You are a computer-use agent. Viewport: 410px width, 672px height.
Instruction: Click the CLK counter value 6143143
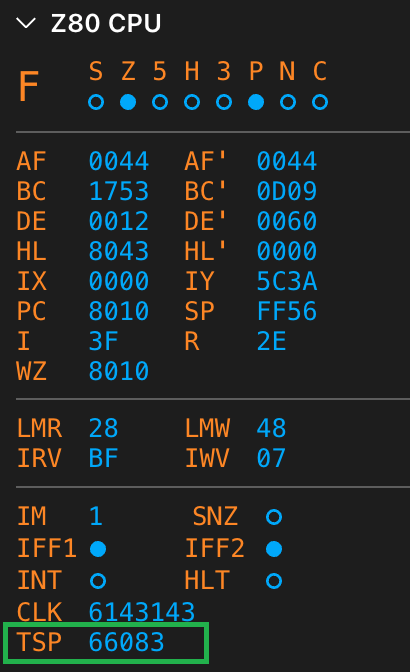pos(141,612)
